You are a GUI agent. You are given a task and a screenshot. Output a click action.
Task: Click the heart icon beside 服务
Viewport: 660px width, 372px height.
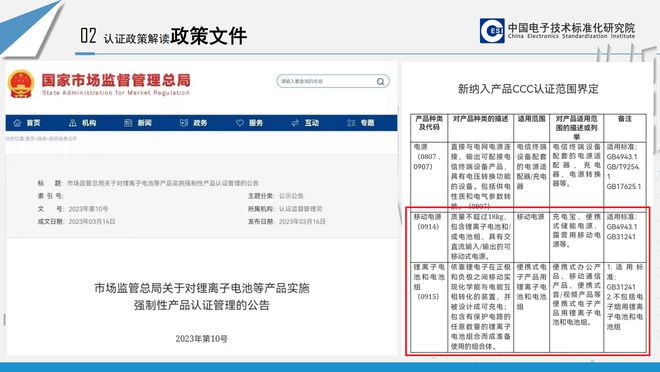point(240,123)
